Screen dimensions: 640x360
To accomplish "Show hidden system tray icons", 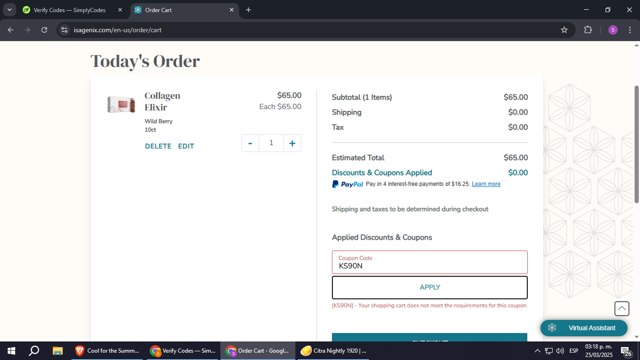I will [x=537, y=351].
